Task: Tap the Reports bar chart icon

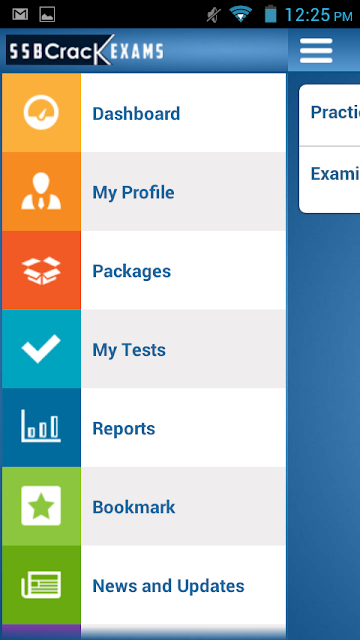Action: coord(41,426)
